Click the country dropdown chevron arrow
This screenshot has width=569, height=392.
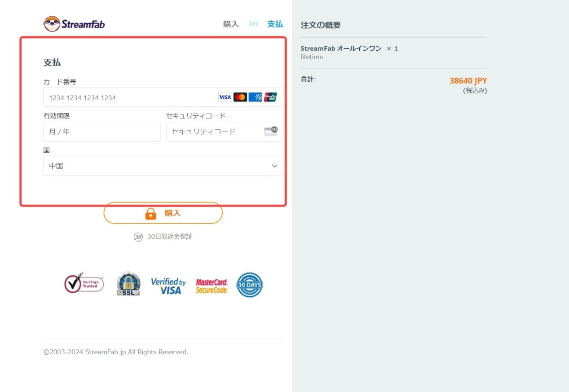(275, 166)
